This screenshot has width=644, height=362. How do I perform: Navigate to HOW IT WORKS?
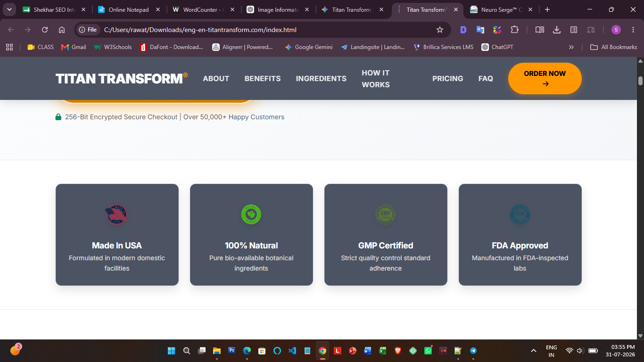click(x=376, y=79)
